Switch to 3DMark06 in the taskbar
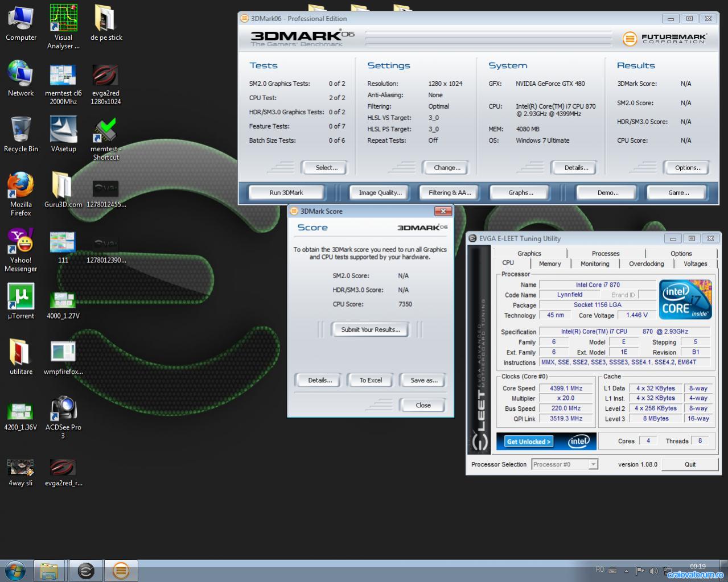728x582 pixels. 121,571
